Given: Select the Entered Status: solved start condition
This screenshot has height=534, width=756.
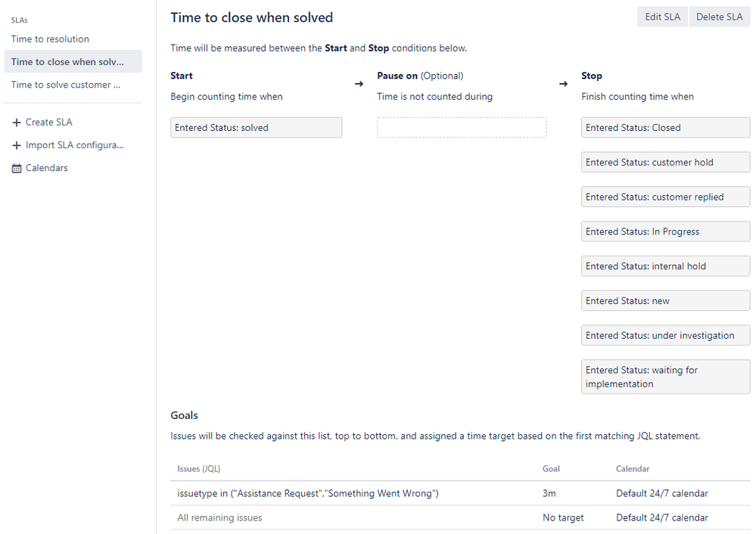Looking at the screenshot, I should (x=256, y=128).
